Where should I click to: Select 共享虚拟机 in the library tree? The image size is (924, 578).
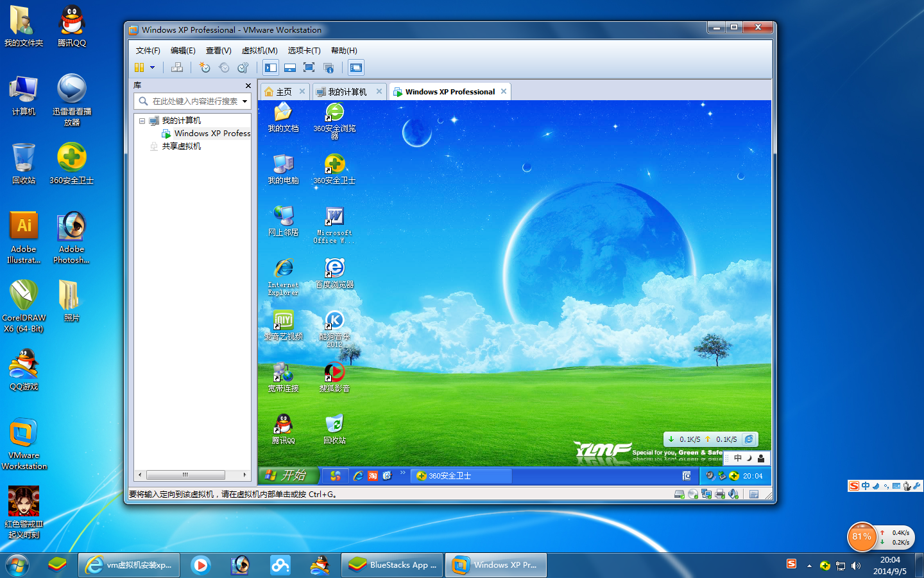point(175,146)
